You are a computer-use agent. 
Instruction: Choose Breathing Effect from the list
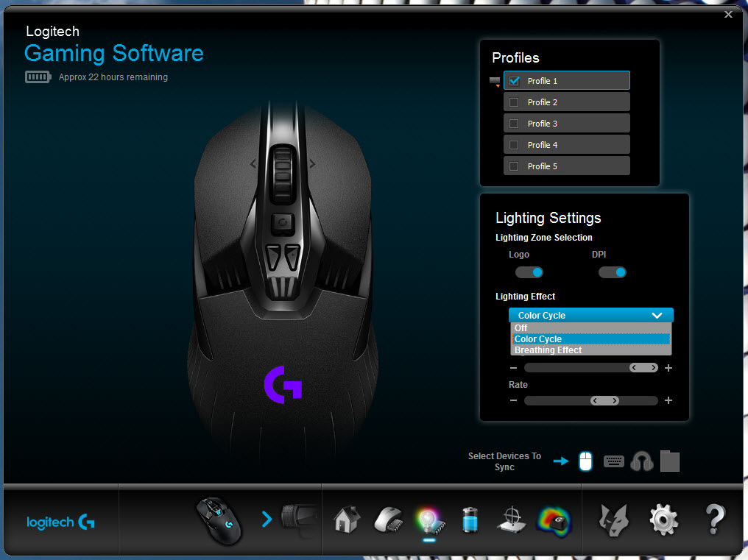point(591,350)
